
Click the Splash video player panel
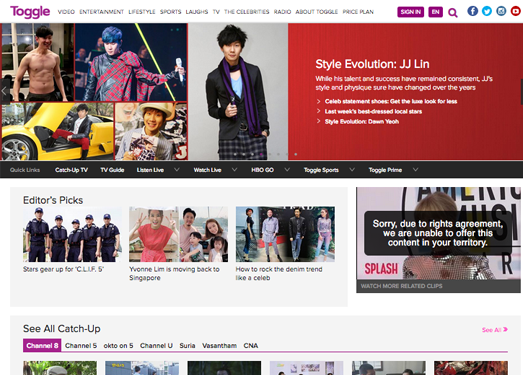click(x=438, y=233)
